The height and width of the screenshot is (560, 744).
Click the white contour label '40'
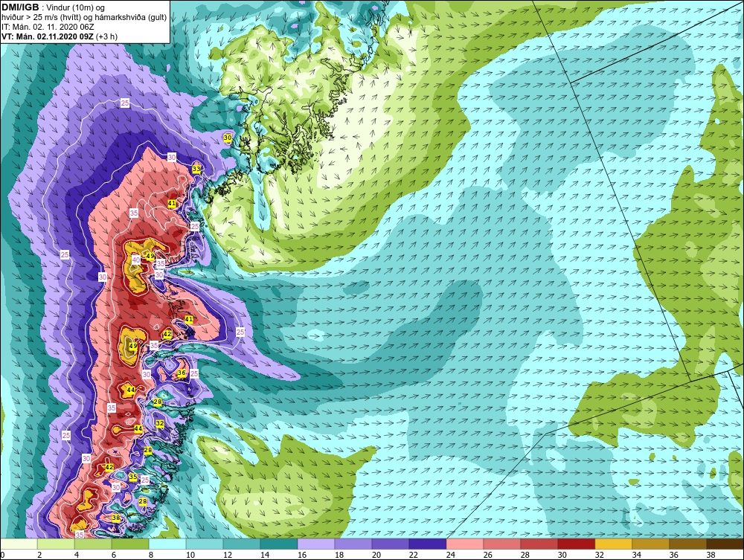[x=136, y=260]
